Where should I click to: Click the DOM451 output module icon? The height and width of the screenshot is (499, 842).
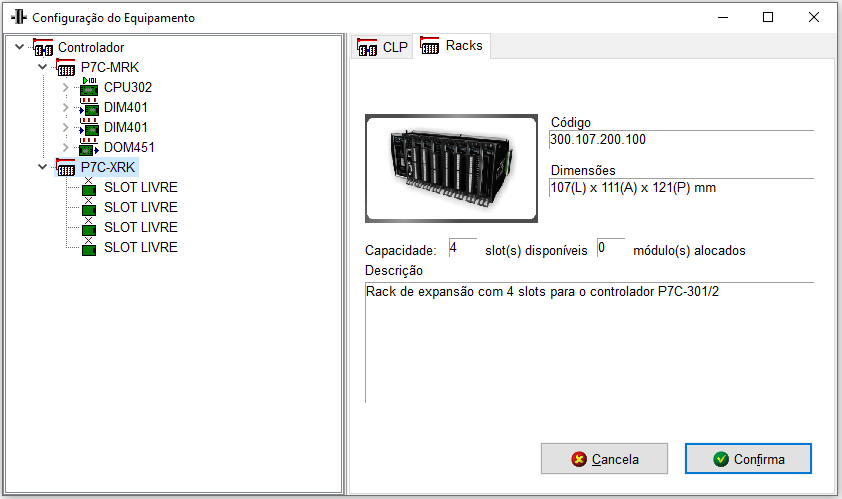point(89,147)
